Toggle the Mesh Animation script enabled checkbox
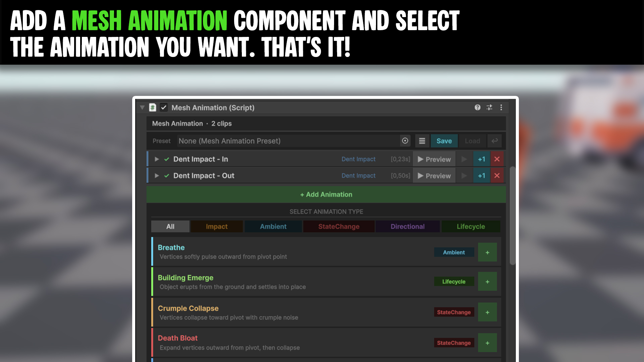 coord(164,108)
